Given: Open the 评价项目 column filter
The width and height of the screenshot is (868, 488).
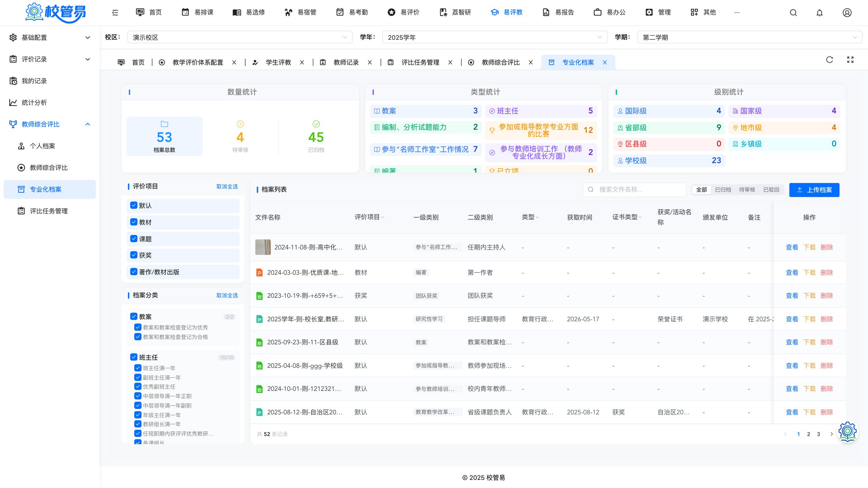Looking at the screenshot, I should 382,217.
